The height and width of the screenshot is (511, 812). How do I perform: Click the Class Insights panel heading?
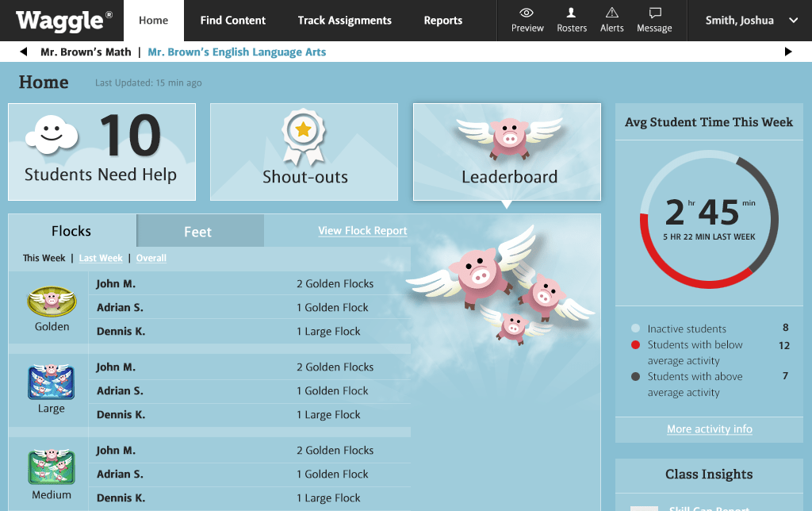[x=709, y=474]
